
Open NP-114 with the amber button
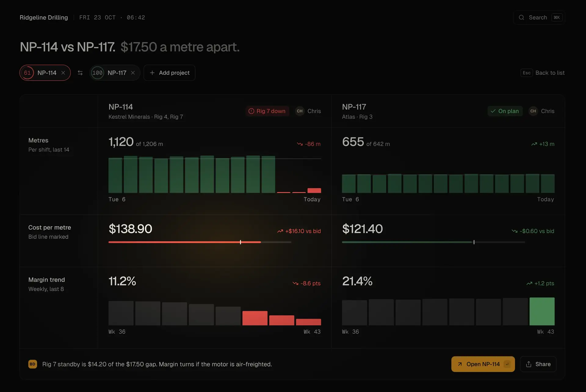click(483, 364)
